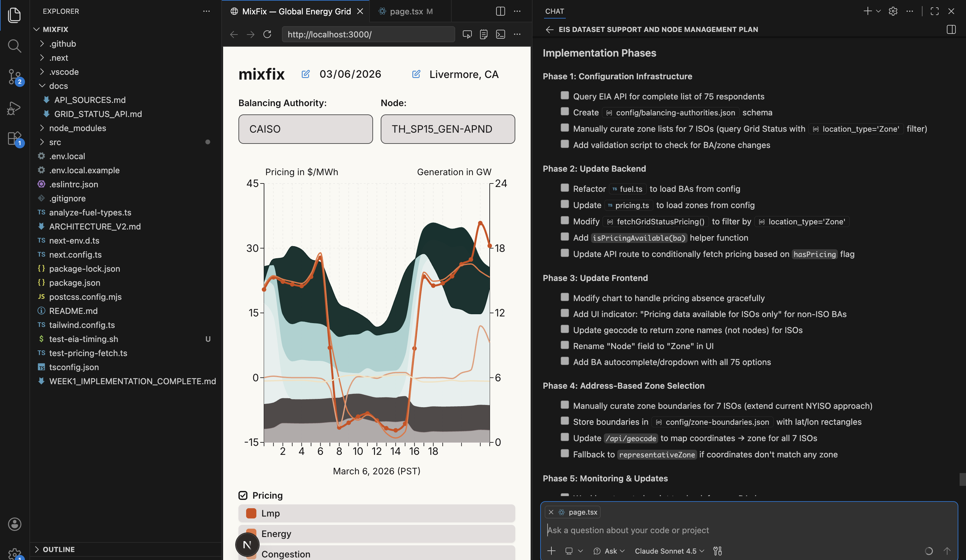Open the Claude Sonnet 4.5 model dropdown
966x560 pixels.
[669, 551]
